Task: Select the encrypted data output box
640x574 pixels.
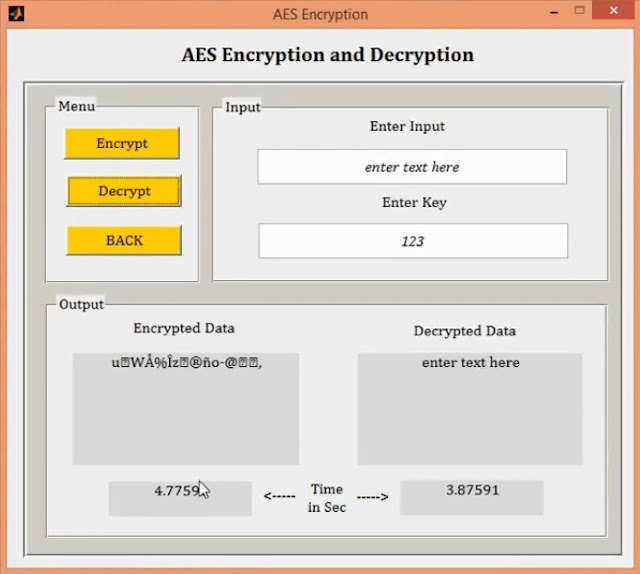Action: point(186,409)
